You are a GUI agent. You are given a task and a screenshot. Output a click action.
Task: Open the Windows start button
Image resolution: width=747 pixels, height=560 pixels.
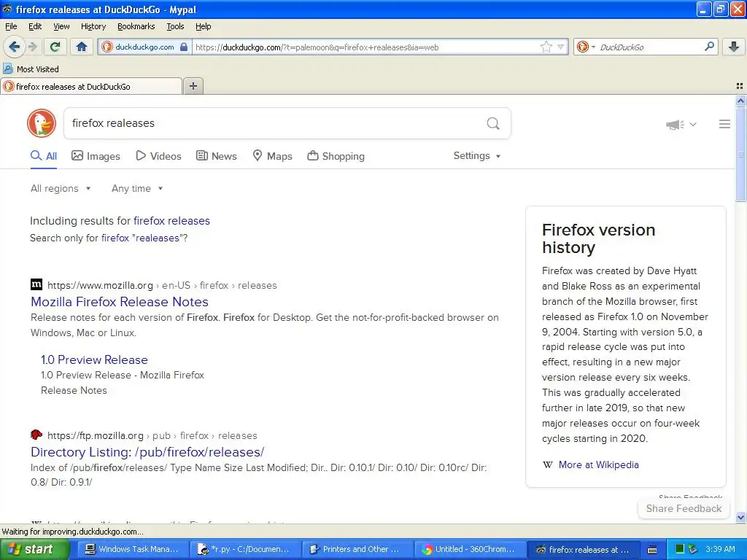point(34,550)
